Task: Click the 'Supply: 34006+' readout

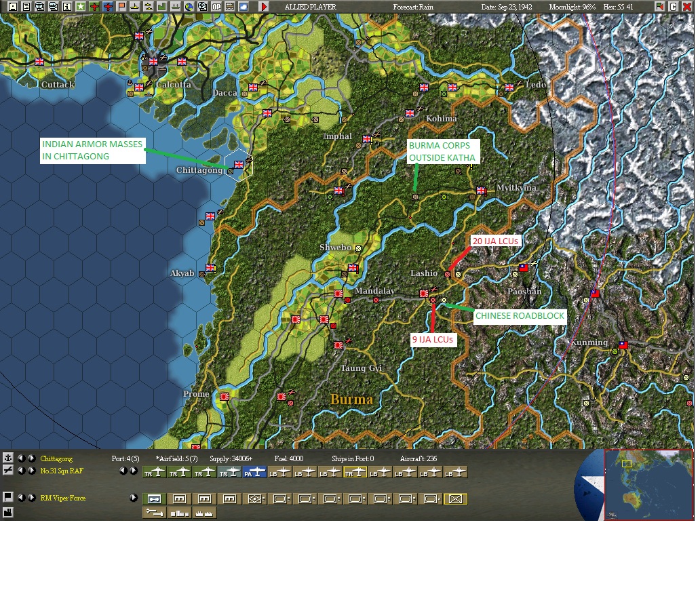Action: pos(231,458)
